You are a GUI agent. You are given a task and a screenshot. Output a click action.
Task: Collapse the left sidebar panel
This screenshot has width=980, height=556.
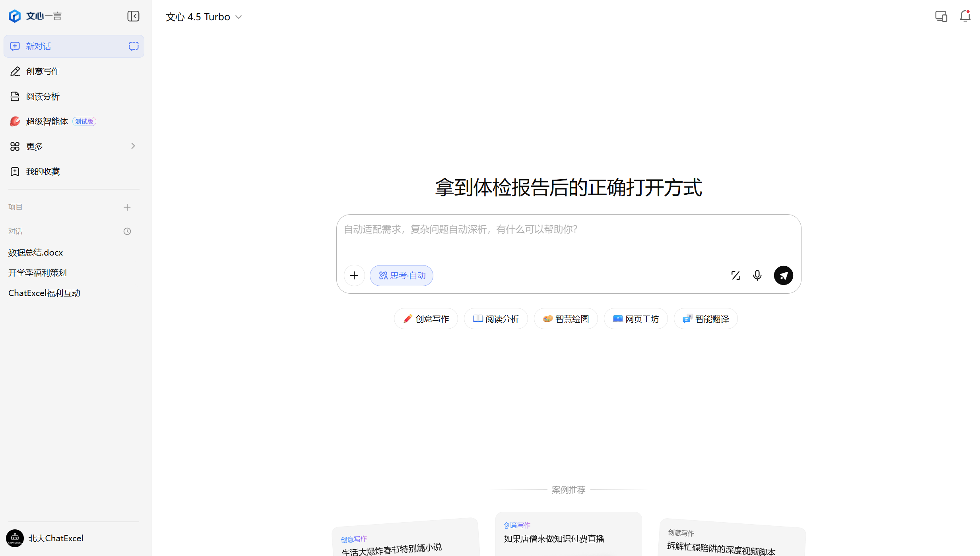(x=133, y=16)
